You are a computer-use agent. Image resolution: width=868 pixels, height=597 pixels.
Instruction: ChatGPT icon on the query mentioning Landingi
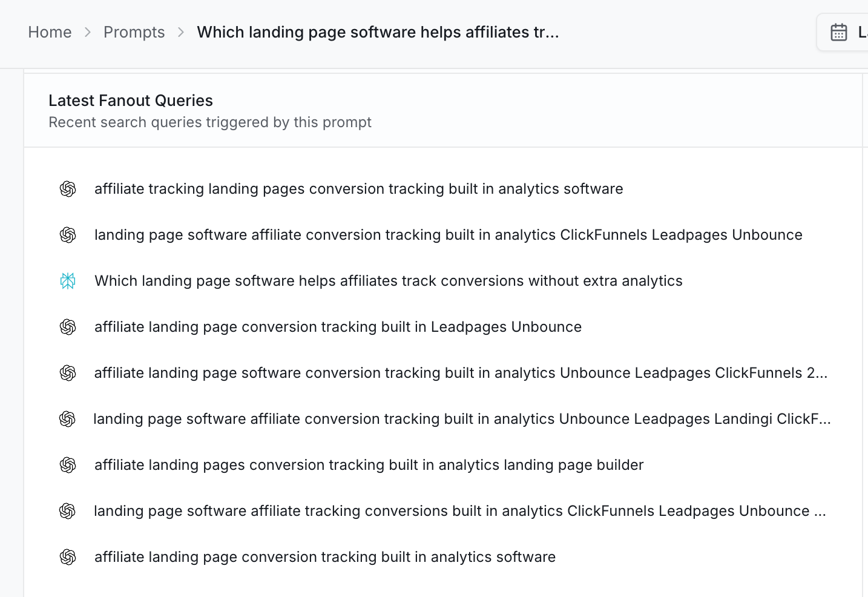(67, 419)
